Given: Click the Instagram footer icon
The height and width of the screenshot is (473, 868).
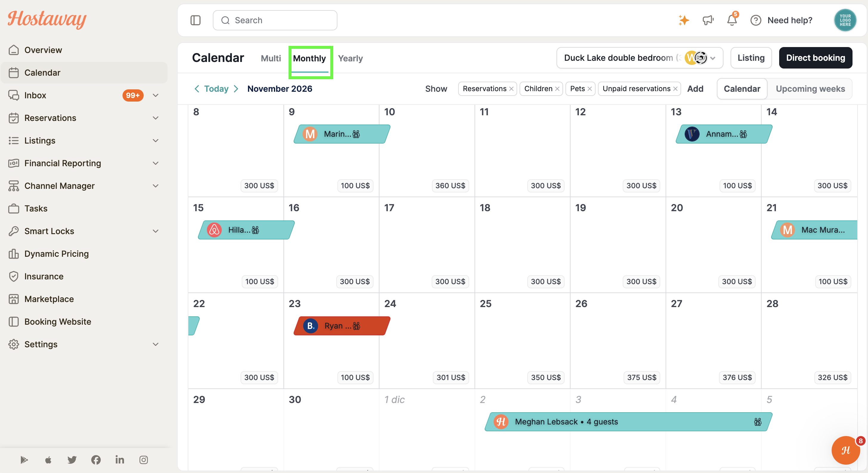Looking at the screenshot, I should [x=144, y=460].
